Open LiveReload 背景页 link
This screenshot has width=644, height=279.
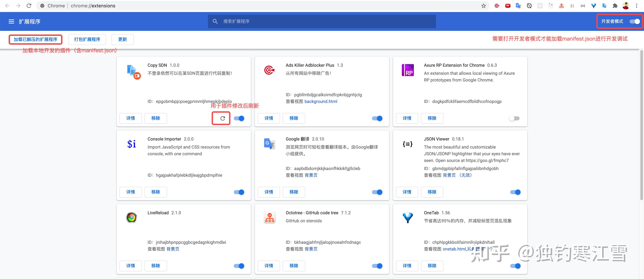tap(173, 249)
